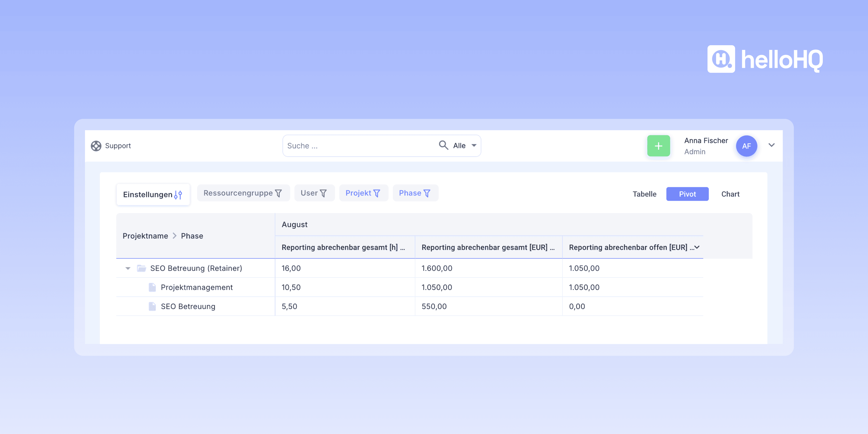868x434 pixels.
Task: Click the Projektmanagement document icon
Action: (152, 288)
